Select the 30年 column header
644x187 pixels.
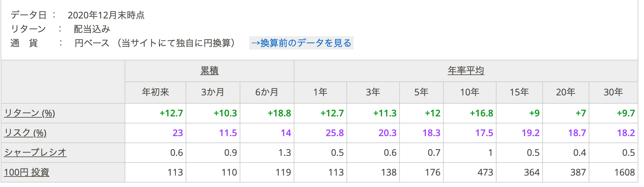(x=613, y=92)
